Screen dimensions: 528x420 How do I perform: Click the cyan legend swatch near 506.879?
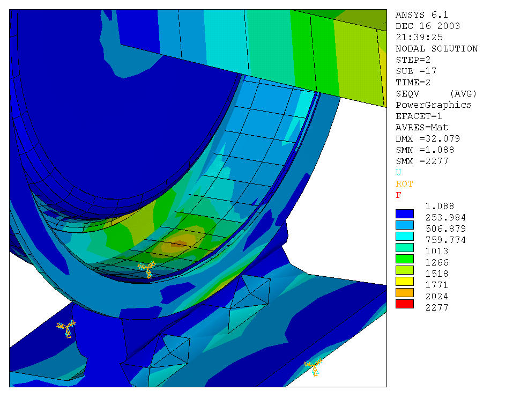(404, 236)
